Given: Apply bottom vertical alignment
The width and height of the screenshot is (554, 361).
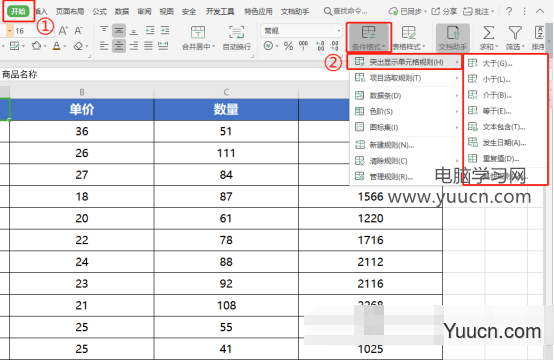Looking at the screenshot, I should point(134,31).
